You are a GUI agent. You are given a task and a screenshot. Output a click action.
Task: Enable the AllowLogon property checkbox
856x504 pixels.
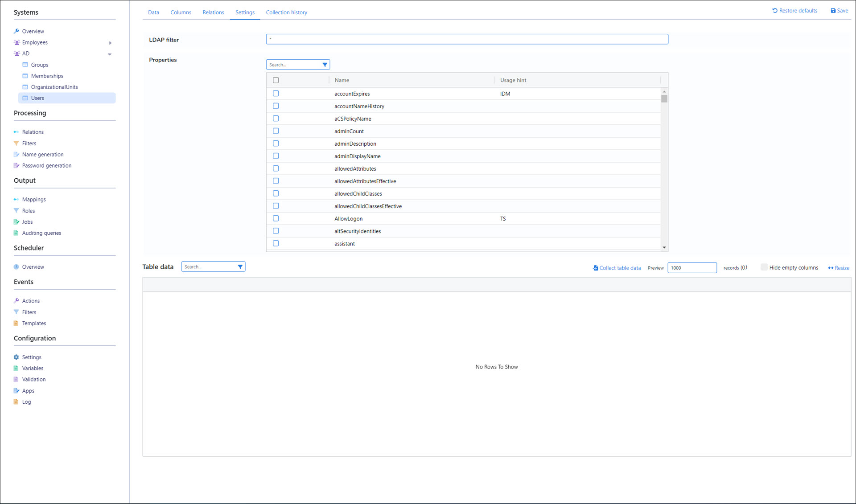coord(276,218)
